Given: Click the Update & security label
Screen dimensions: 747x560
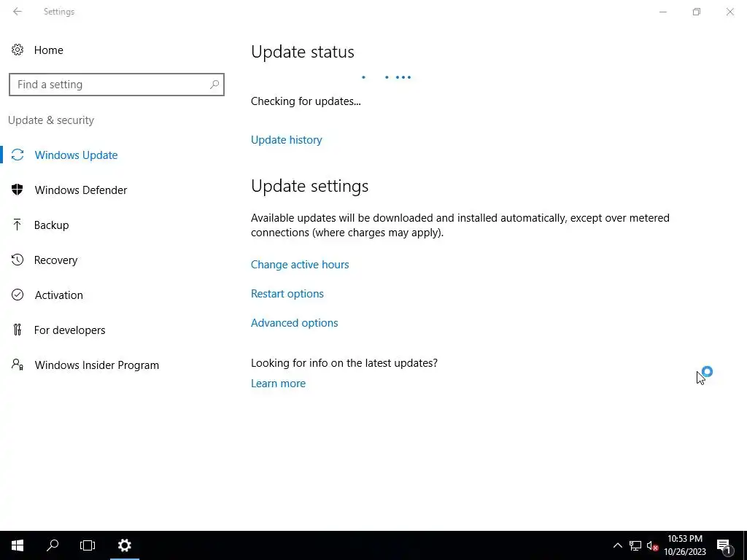Looking at the screenshot, I should click(x=51, y=120).
